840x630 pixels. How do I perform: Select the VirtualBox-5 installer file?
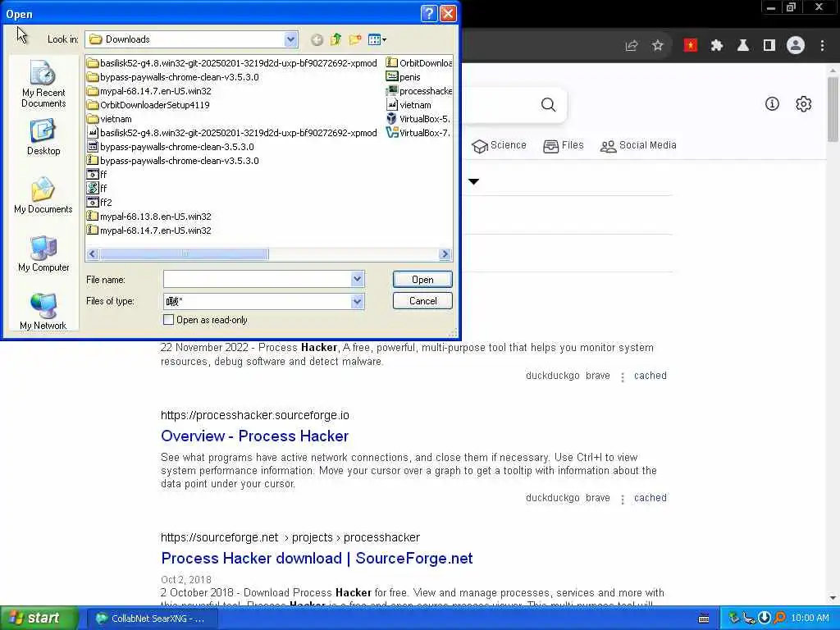pos(418,119)
